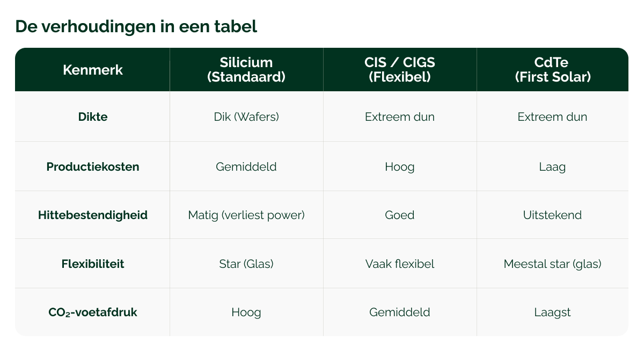Select the CIS / CIGS (Flexibel) header
Image resolution: width=644 pixels, height=357 pixels.
400,70
